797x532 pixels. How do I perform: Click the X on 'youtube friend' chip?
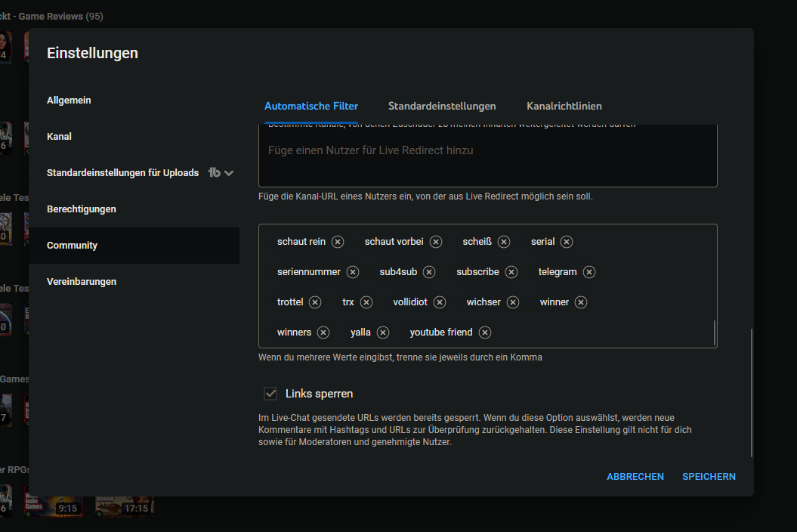click(x=485, y=332)
